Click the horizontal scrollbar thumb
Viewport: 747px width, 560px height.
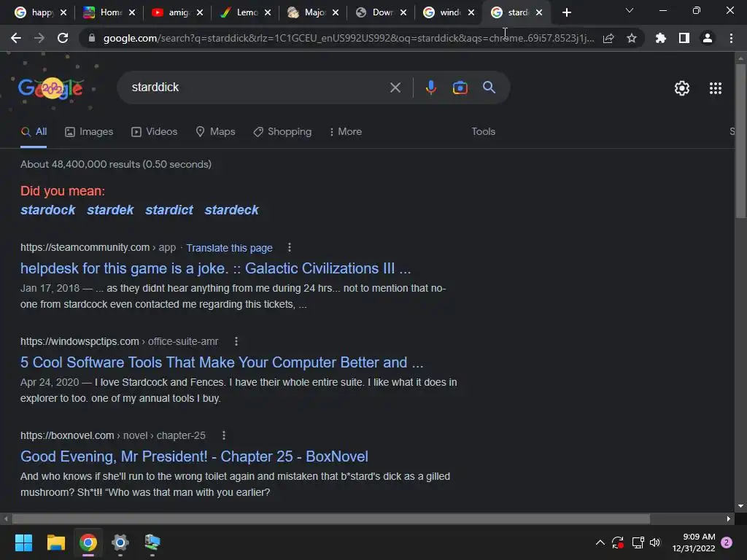click(330, 518)
